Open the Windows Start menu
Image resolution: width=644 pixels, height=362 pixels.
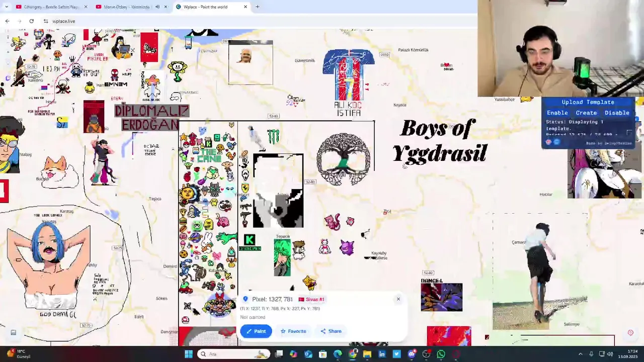[188, 354]
